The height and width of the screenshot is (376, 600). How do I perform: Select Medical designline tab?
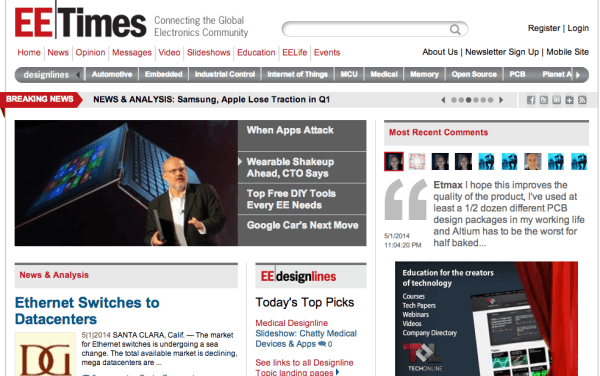(x=384, y=75)
